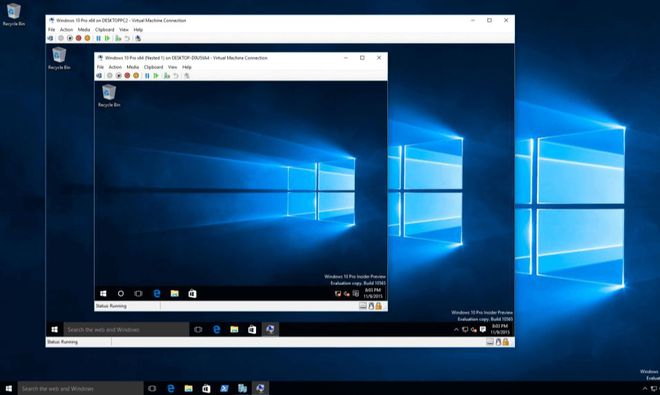Open Store inside nested VM taskbar
660x395 pixels.
[192, 294]
